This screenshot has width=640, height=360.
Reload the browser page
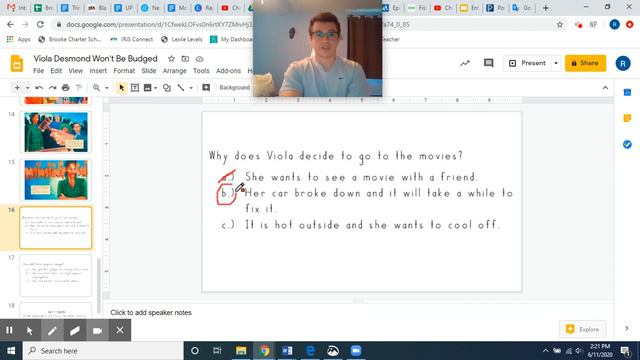(x=40, y=24)
